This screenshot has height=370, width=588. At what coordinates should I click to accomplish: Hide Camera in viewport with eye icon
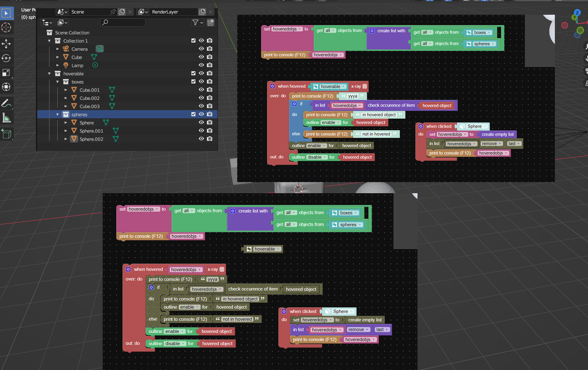[201, 49]
